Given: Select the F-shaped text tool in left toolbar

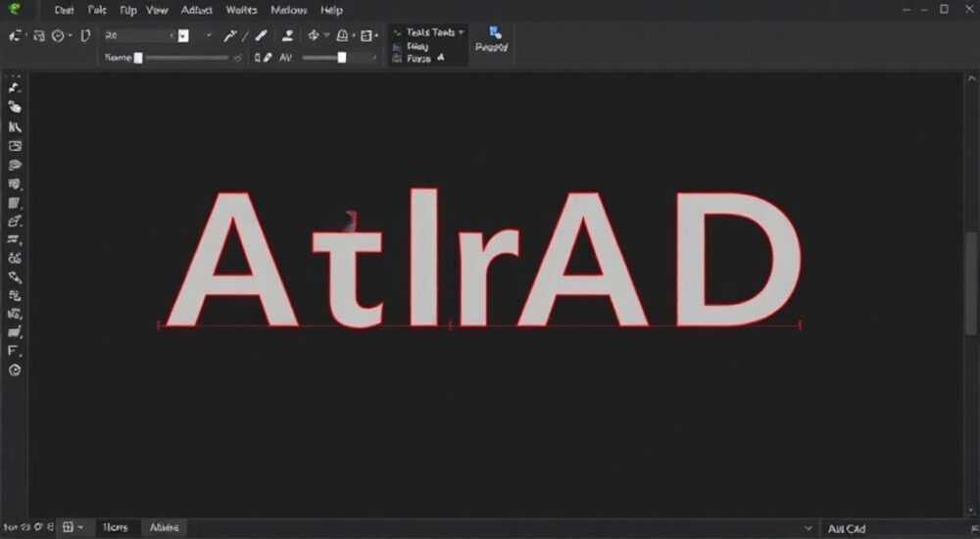Looking at the screenshot, I should point(14,351).
